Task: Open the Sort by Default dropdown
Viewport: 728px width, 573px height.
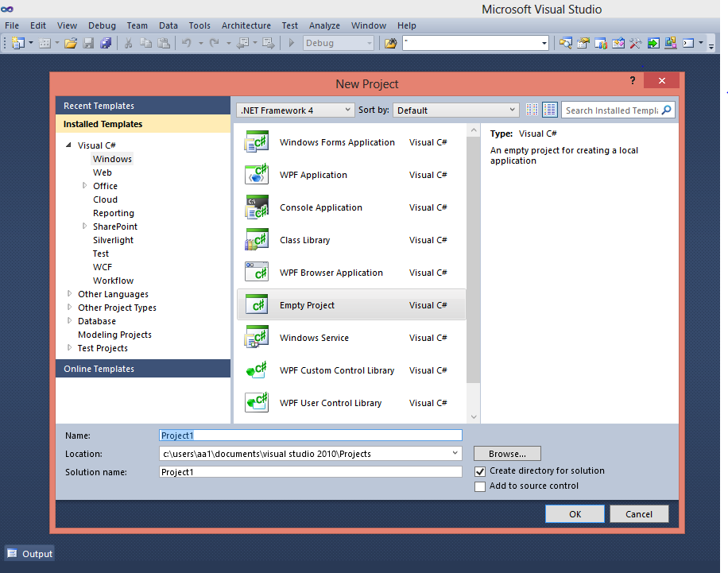Action: [x=456, y=110]
